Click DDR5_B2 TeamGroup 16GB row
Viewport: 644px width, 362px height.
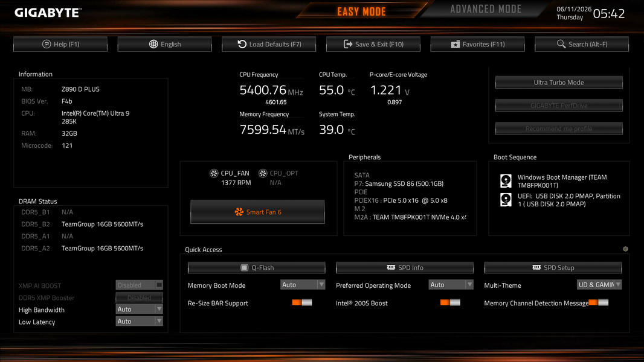click(x=83, y=224)
